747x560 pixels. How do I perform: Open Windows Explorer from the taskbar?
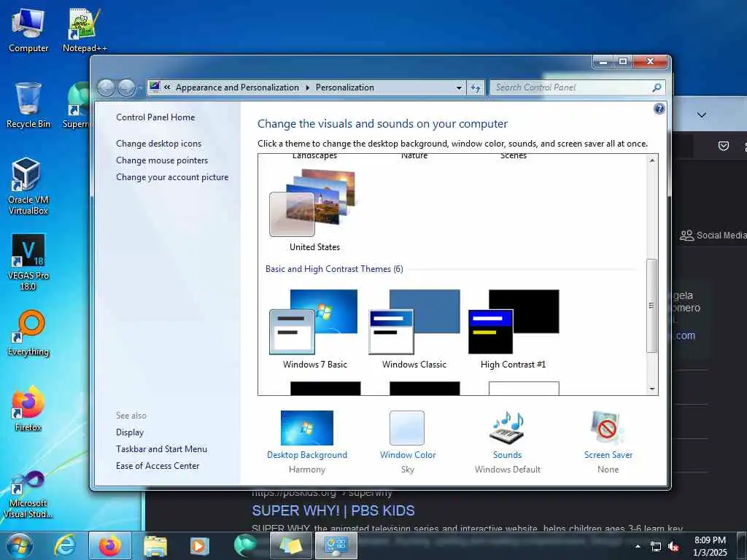pyautogui.click(x=155, y=546)
